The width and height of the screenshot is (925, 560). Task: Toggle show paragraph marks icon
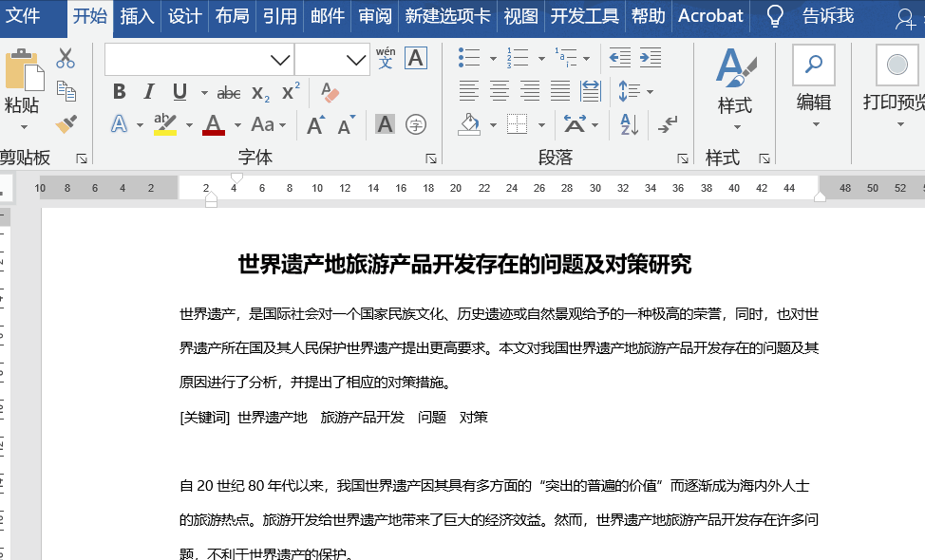click(x=668, y=124)
